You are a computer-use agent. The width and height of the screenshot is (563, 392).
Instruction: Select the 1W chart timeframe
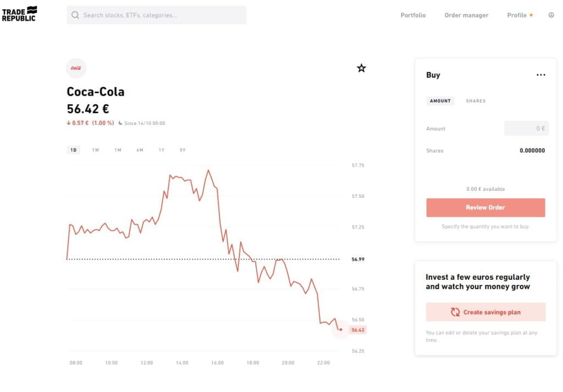[95, 150]
